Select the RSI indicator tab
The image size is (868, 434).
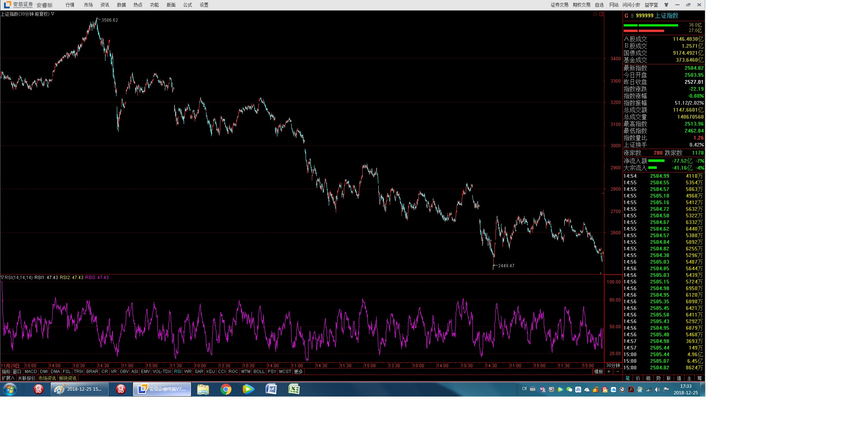[178, 372]
